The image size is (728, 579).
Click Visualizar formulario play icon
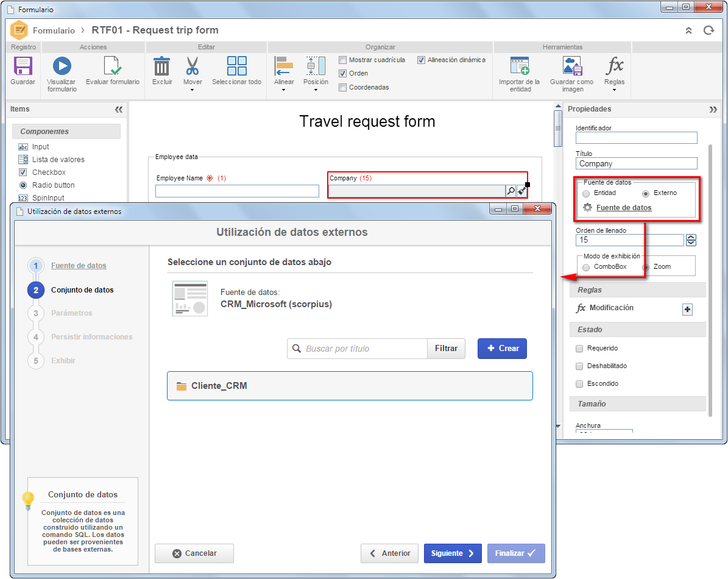(x=62, y=66)
